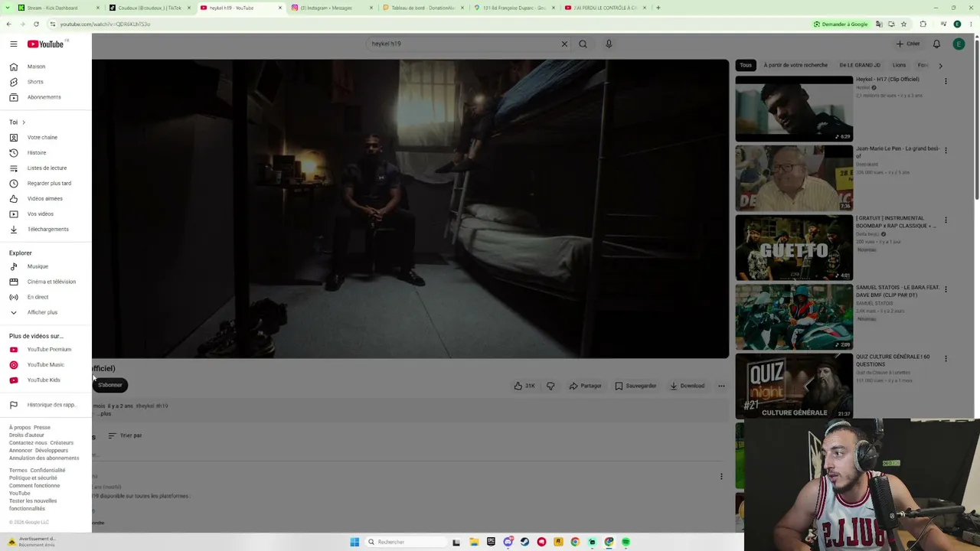Click the magnifier search button
Image resolution: width=980 pixels, height=551 pixels.
pos(583,44)
